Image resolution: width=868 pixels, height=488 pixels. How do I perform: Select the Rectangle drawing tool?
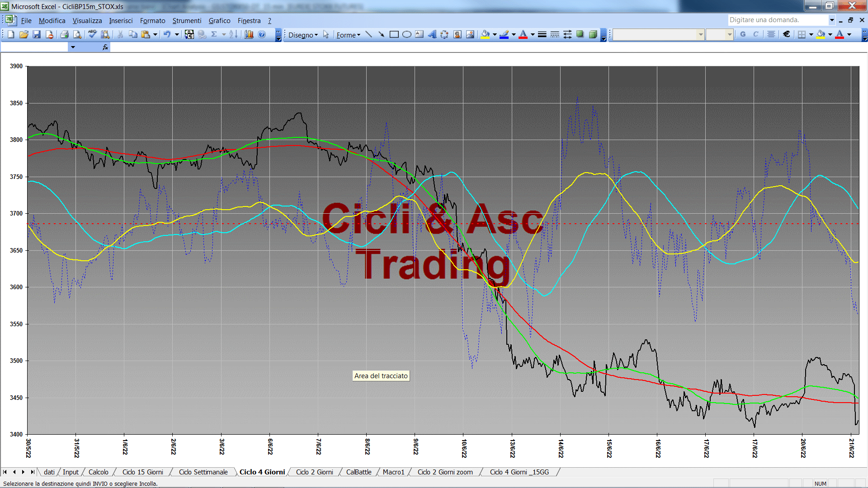click(394, 34)
